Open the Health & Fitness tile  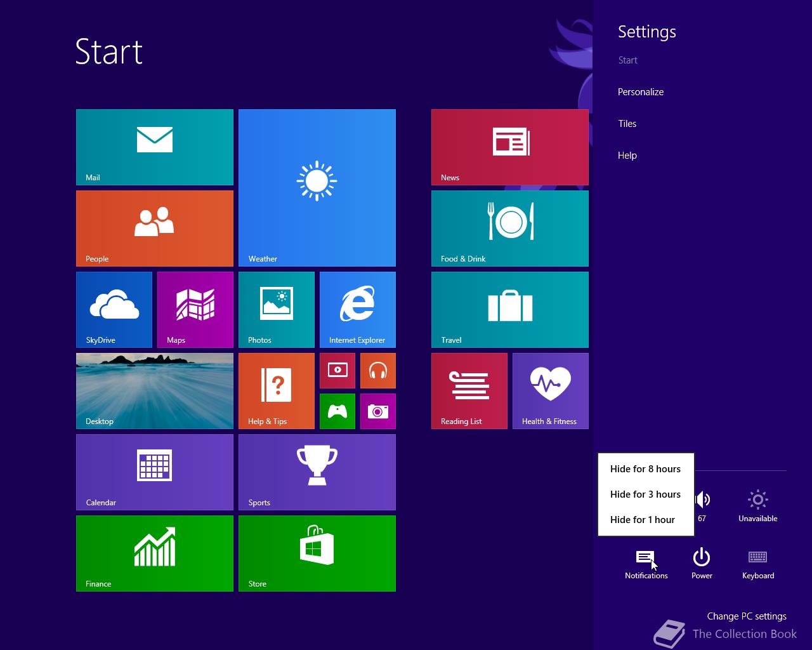pyautogui.click(x=551, y=391)
